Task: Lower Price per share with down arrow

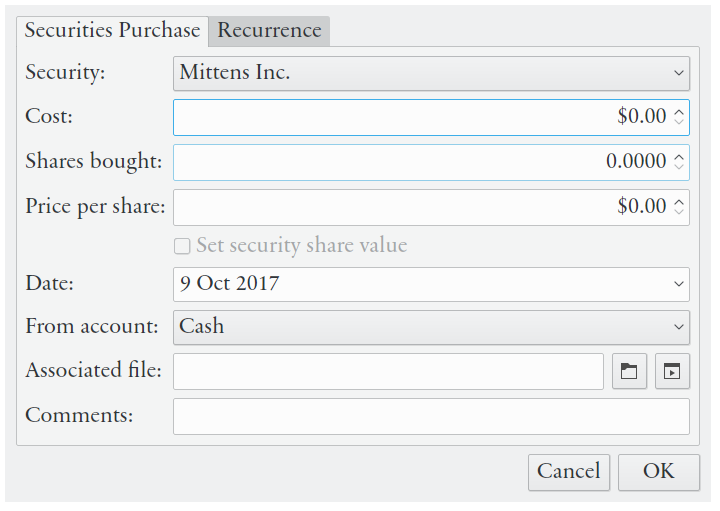Action: click(679, 212)
